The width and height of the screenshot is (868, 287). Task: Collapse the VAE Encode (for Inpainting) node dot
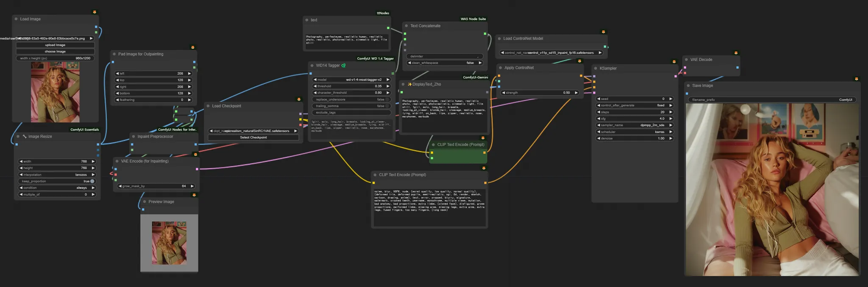pos(117,161)
